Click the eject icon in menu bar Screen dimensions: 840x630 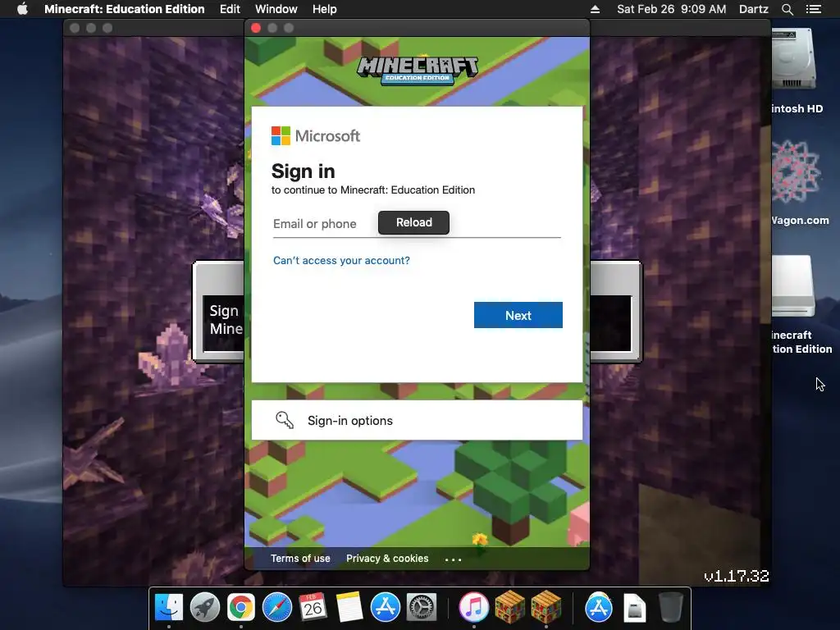coord(595,9)
